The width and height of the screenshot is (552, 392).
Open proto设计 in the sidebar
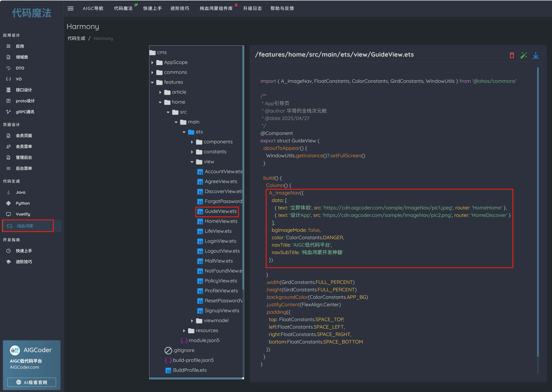25,101
